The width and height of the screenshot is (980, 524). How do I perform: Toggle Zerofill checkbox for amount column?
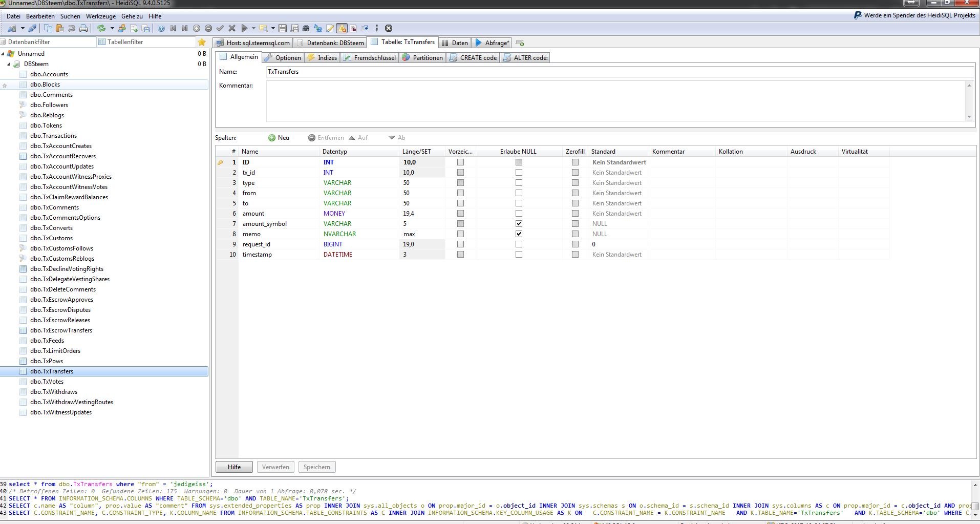coord(575,214)
